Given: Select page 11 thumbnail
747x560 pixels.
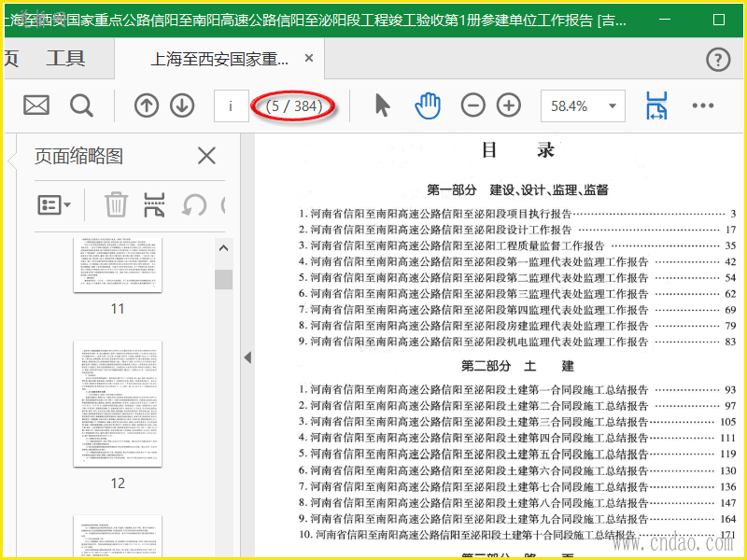Looking at the screenshot, I should pos(118,265).
